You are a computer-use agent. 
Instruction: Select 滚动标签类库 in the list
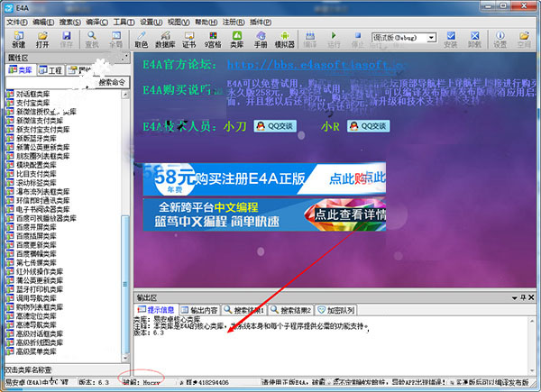coord(36,183)
